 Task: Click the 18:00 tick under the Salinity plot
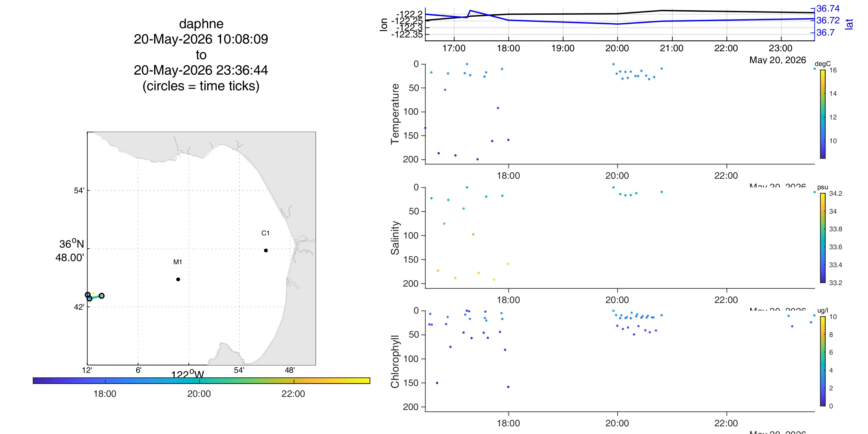coord(508,300)
